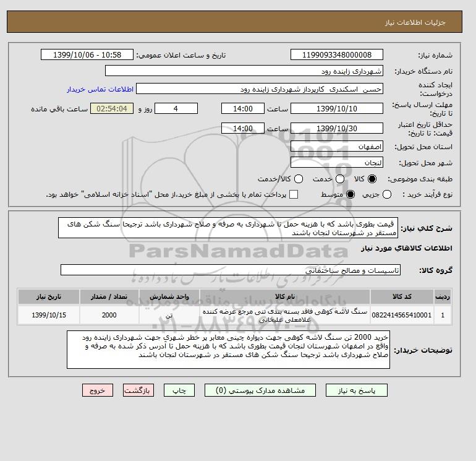
Task: Open the اطلاعات تماس خریدار link
Action: click(100, 89)
